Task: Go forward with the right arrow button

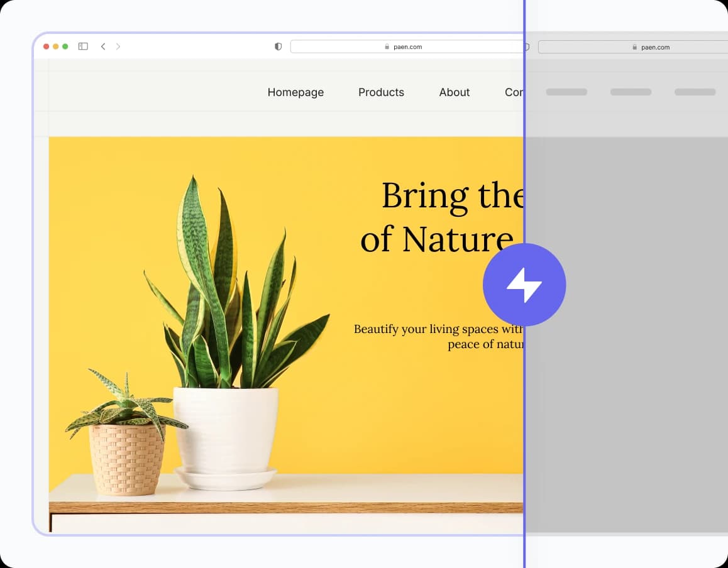Action: point(118,46)
